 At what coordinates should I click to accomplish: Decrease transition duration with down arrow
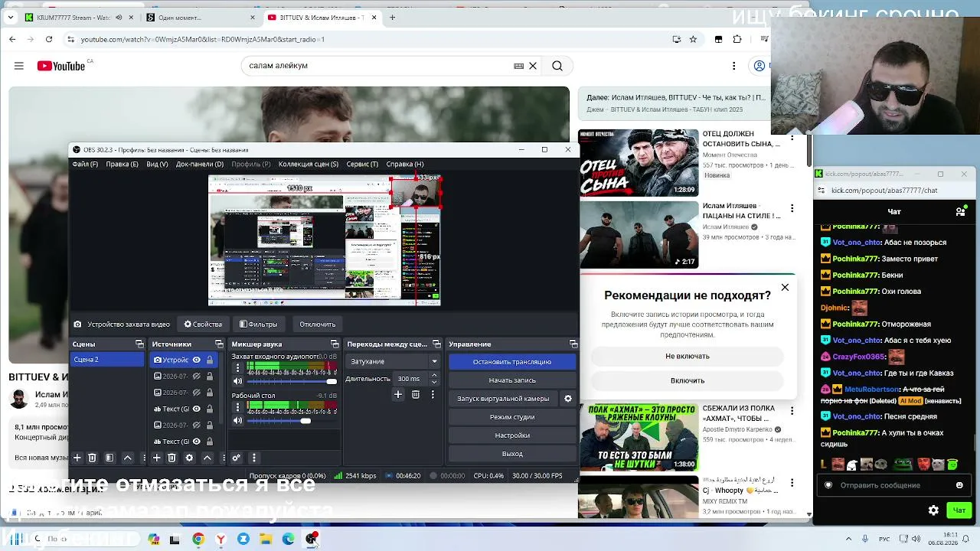pos(434,382)
